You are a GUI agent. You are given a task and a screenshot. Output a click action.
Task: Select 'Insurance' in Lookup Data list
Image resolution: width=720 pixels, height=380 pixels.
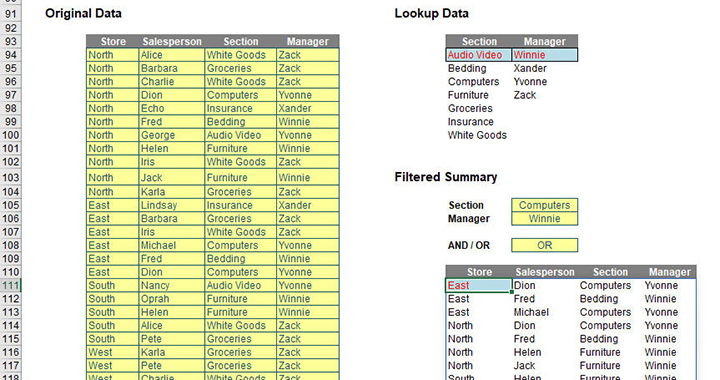(471, 122)
